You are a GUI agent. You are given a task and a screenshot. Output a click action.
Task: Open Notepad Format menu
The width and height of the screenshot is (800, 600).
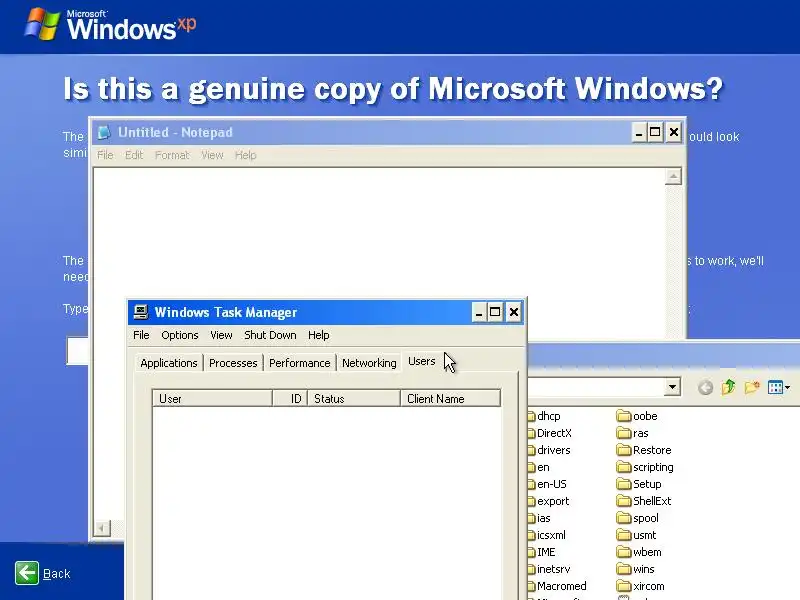[x=172, y=155]
